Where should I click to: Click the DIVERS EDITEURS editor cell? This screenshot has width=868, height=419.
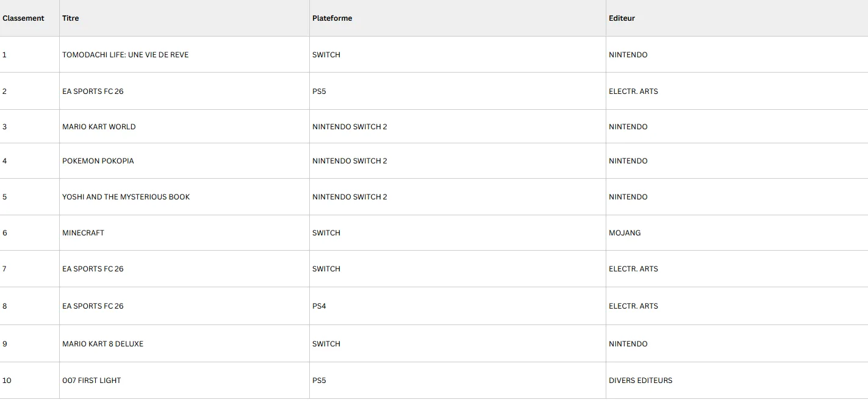coord(737,381)
